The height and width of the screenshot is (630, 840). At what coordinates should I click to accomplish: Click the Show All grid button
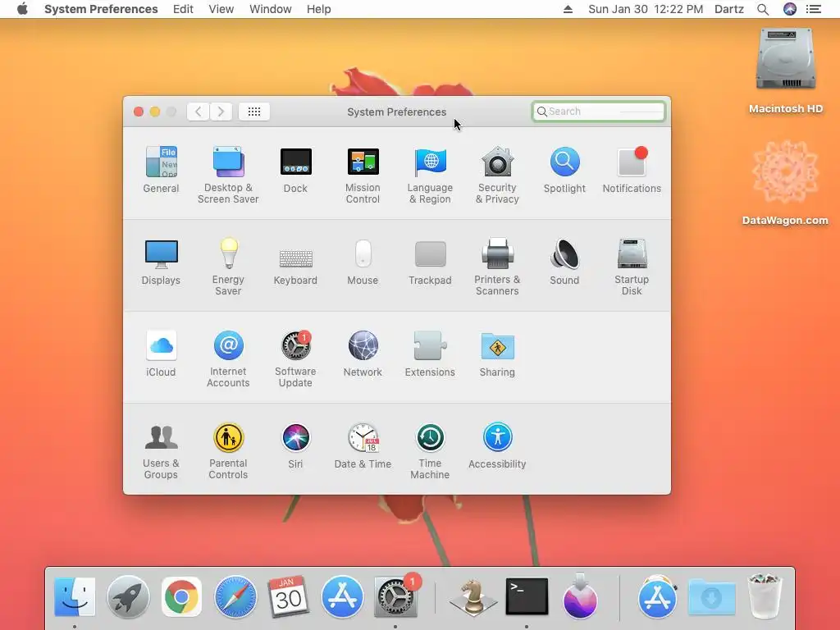tap(254, 112)
